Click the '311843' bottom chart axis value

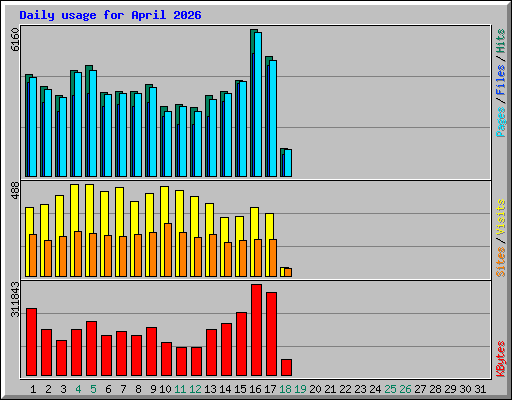tap(15, 299)
